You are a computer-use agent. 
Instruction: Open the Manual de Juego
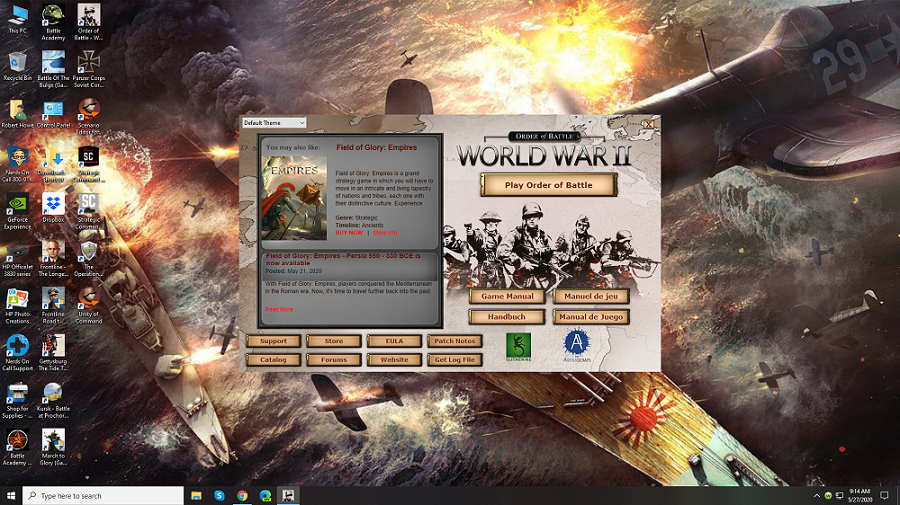(591, 317)
